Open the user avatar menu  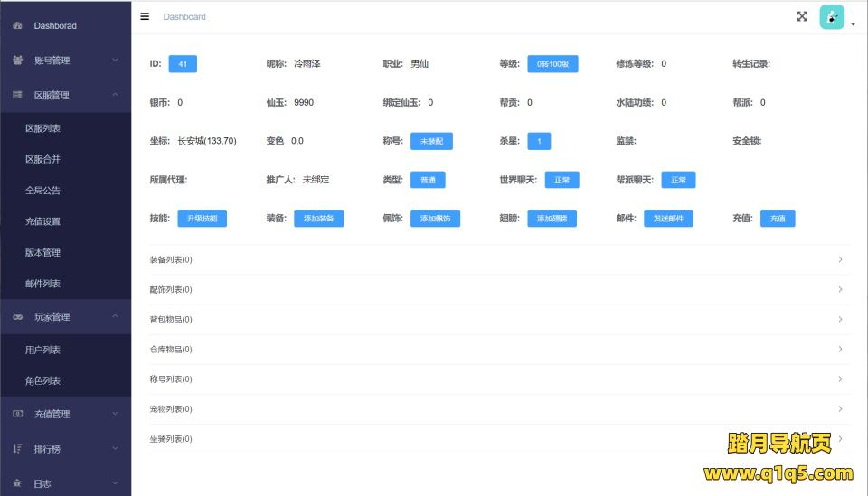pos(832,17)
